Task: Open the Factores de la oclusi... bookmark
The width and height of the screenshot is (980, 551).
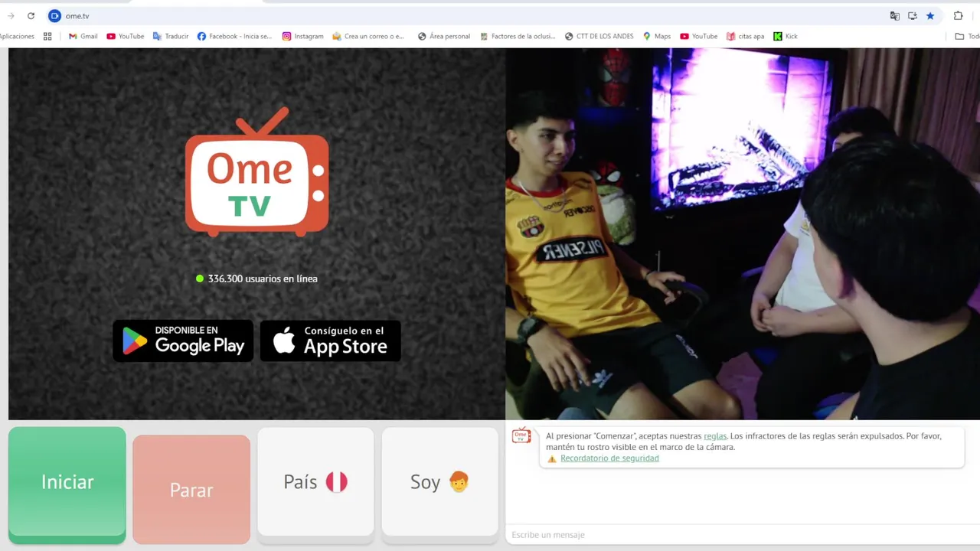Action: tap(518, 36)
